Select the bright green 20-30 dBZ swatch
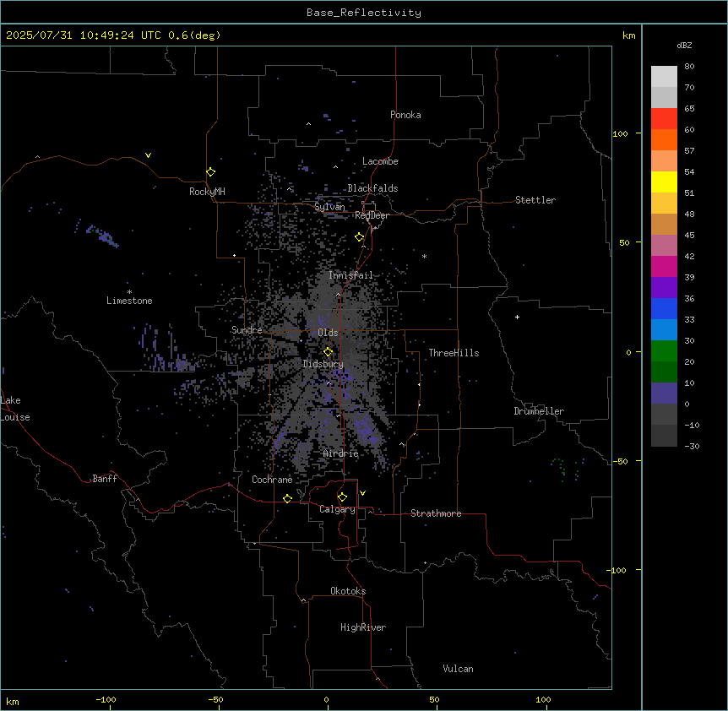 (664, 351)
